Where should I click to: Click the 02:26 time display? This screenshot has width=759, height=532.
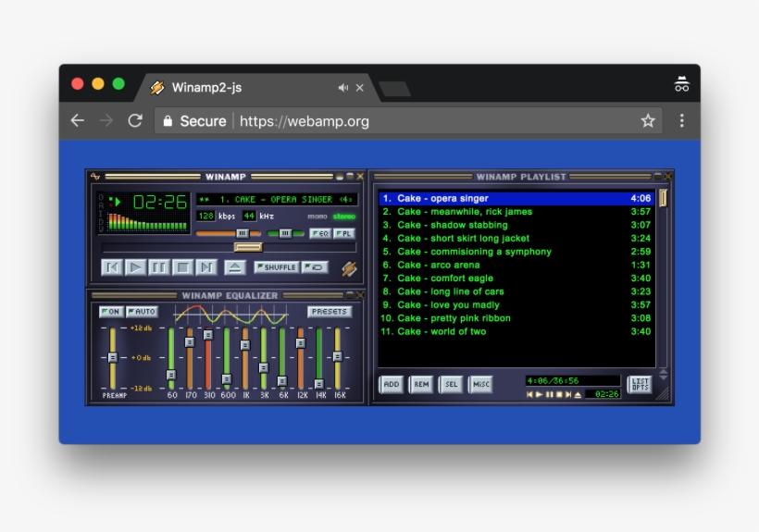tap(160, 202)
